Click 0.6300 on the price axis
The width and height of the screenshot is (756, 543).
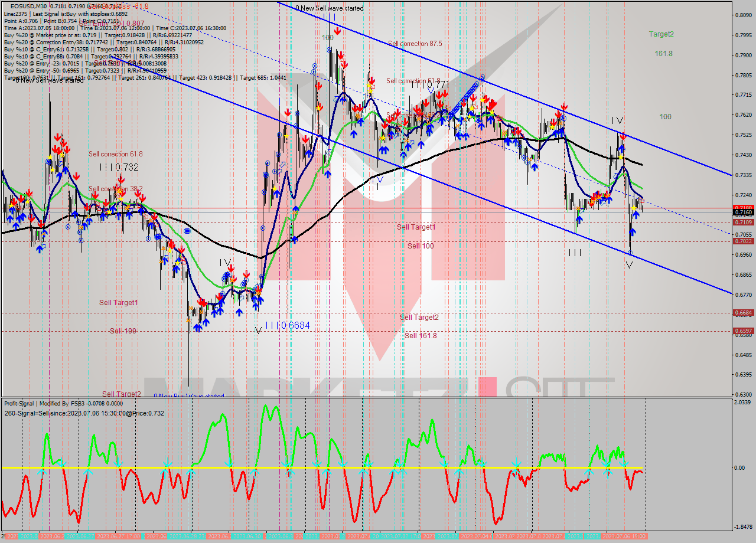point(743,395)
